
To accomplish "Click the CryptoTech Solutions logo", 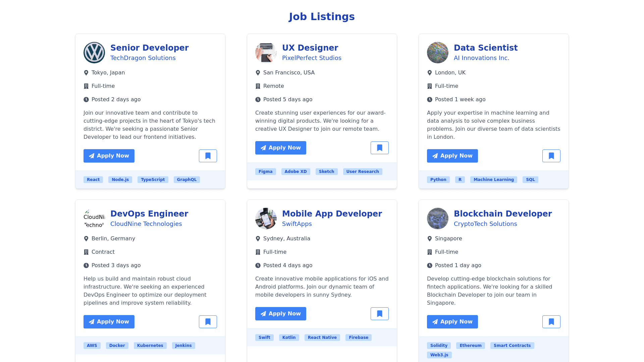I will click(438, 219).
